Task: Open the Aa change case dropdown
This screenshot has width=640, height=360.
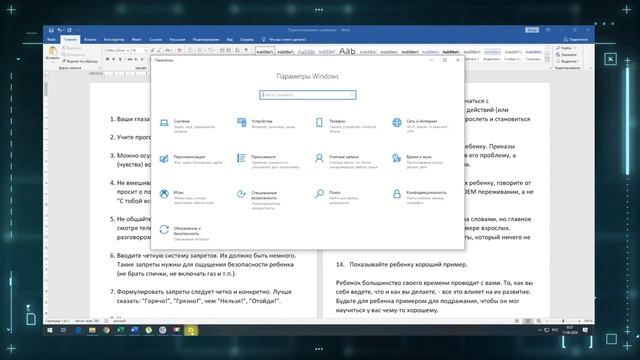Action: point(169,50)
